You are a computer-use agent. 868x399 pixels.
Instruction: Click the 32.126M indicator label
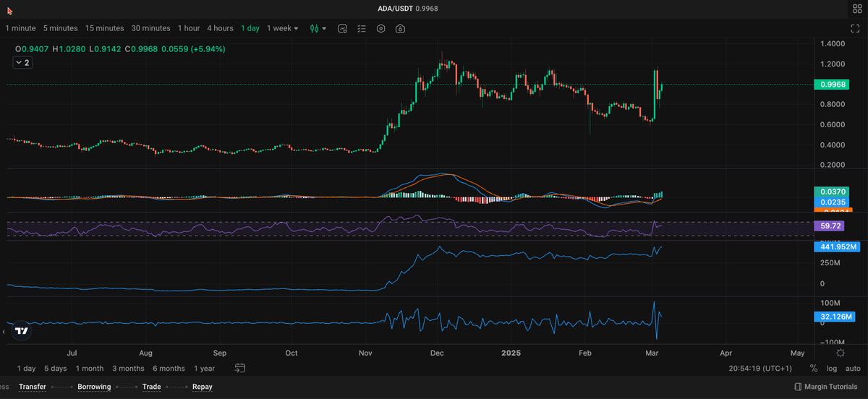click(834, 317)
